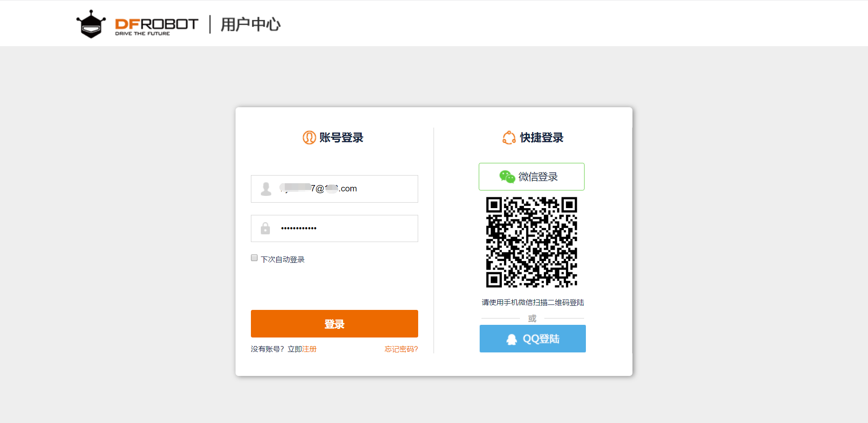Click the 快捷登录 orange circle icon
The height and width of the screenshot is (423, 868).
tap(509, 138)
